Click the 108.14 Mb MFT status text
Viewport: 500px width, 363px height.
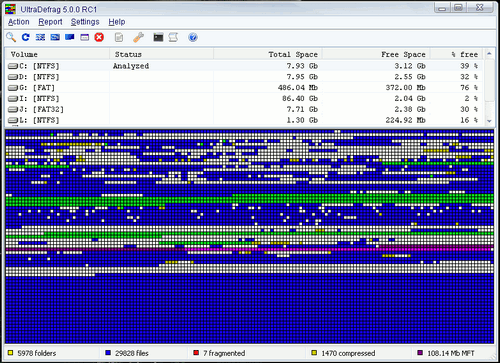451,353
